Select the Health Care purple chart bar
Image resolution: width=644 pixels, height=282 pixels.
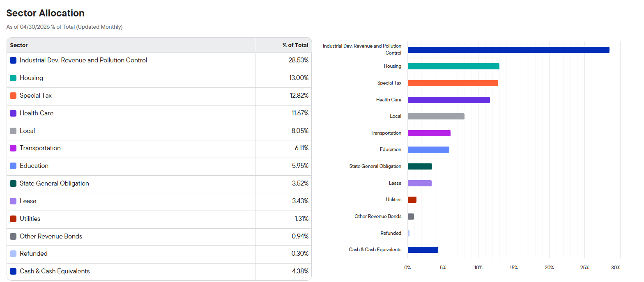click(448, 100)
